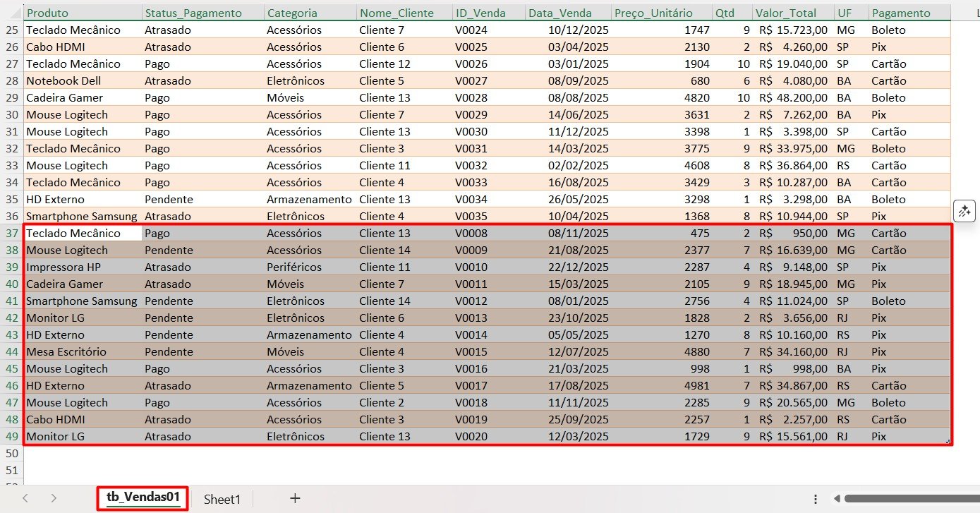Viewport: 980px width, 513px height.
Task: Click the horizontal scrollbar thumb
Action: (910, 498)
